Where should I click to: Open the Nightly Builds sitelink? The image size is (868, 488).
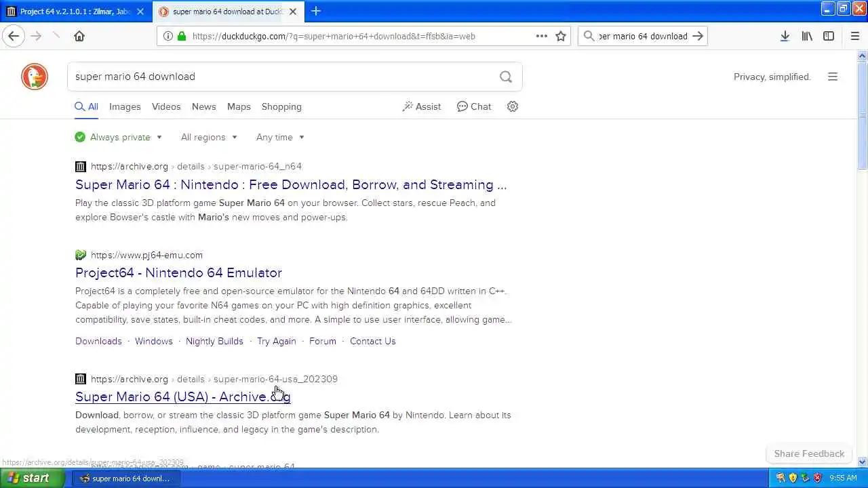[x=214, y=341]
